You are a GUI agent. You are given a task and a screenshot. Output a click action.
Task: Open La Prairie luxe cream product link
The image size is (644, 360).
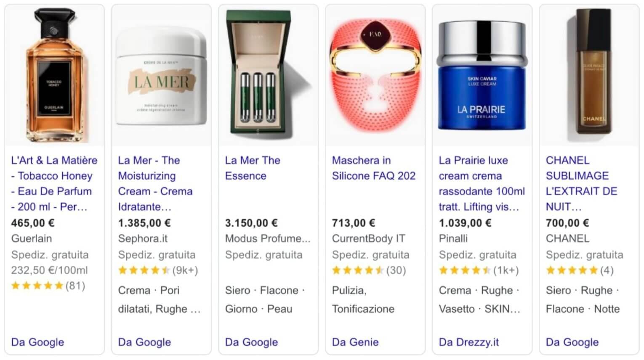point(482,183)
